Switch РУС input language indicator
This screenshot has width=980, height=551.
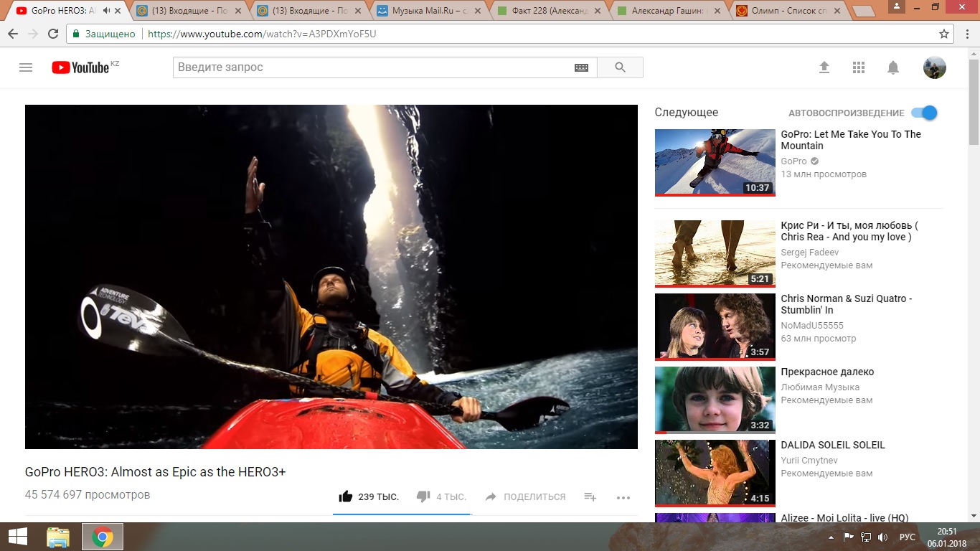[x=908, y=537]
